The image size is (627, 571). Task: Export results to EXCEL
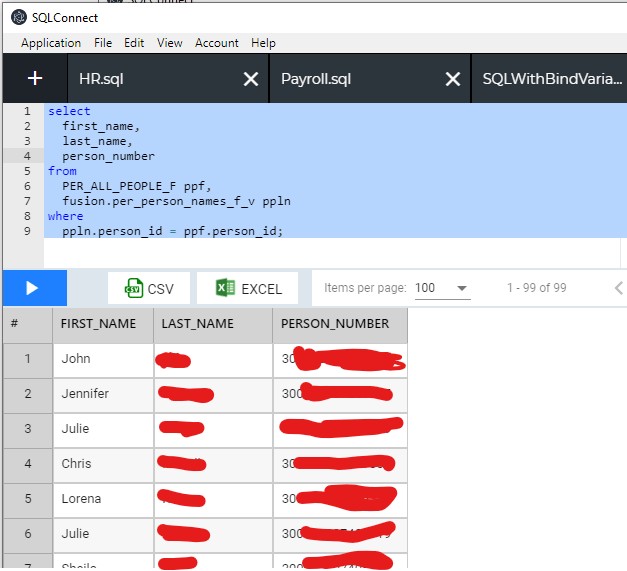coord(248,288)
